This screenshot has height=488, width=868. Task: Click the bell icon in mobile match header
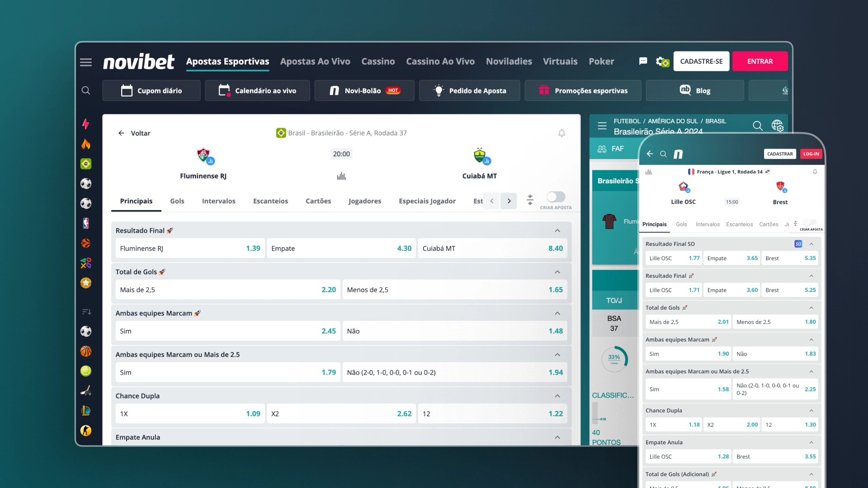pos(815,172)
